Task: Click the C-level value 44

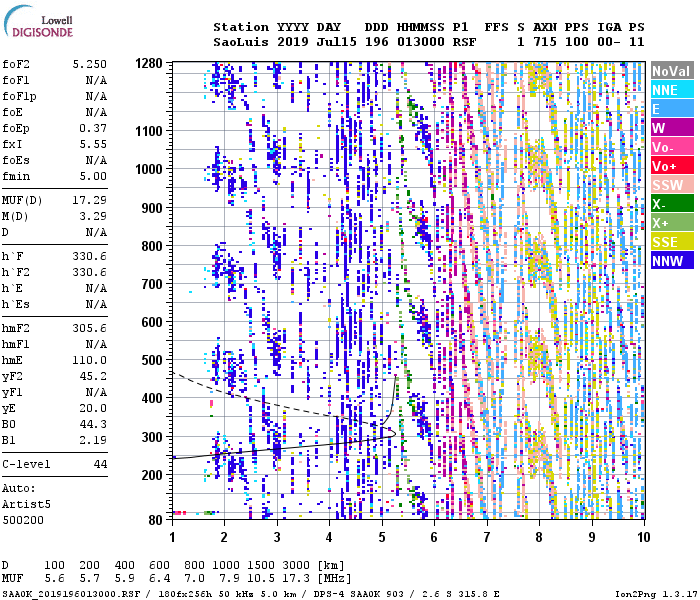Action: coord(100,464)
